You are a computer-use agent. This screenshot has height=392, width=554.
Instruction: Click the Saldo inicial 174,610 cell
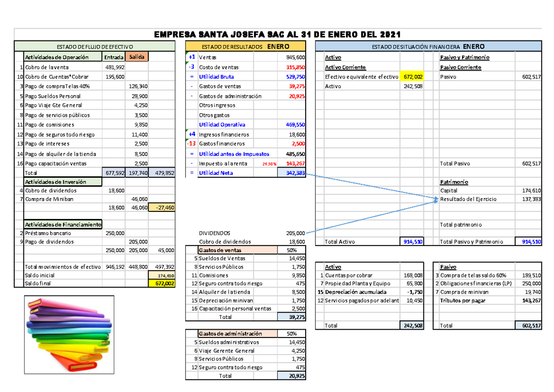(162, 275)
